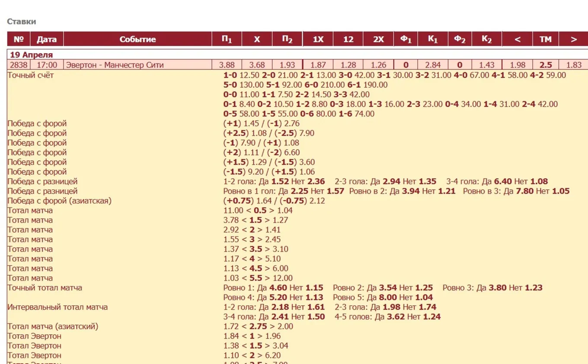This screenshot has height=364, width=588.
Task: Click the 'Интервальный тотал матча' label
Action: click(58, 307)
